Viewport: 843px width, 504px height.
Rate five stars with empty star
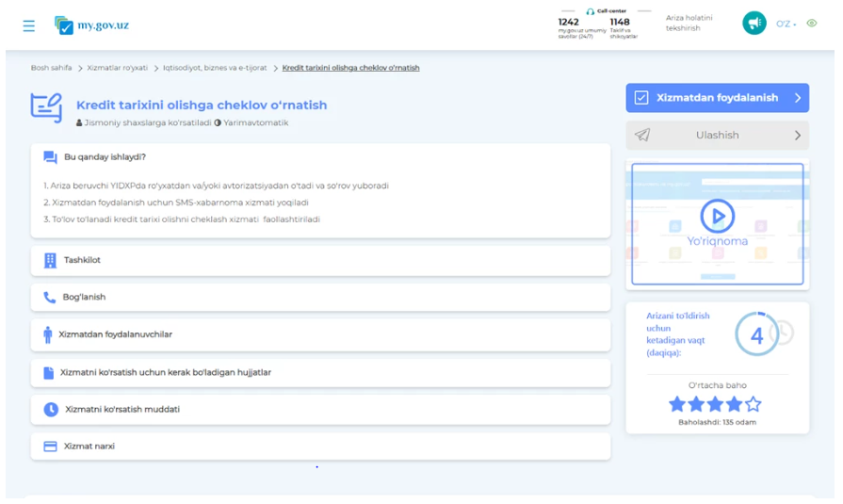click(x=754, y=404)
